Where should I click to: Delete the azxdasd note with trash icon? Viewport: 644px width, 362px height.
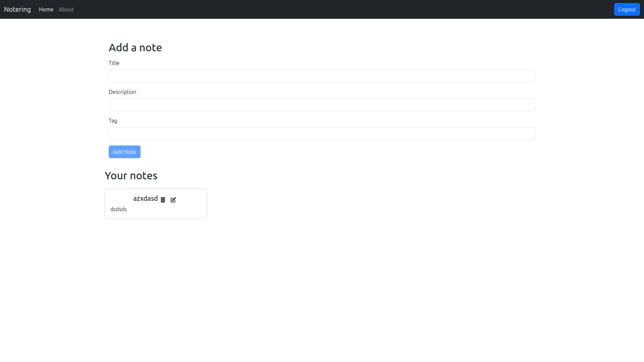point(163,200)
